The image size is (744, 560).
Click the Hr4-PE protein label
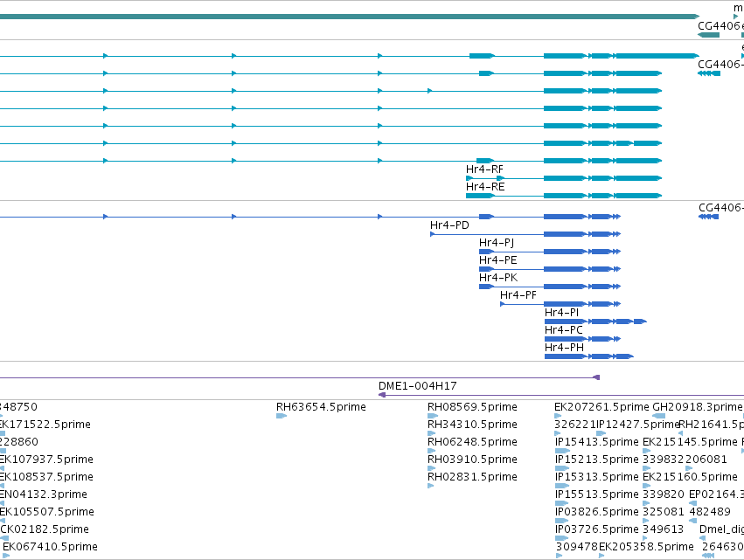[497, 260]
